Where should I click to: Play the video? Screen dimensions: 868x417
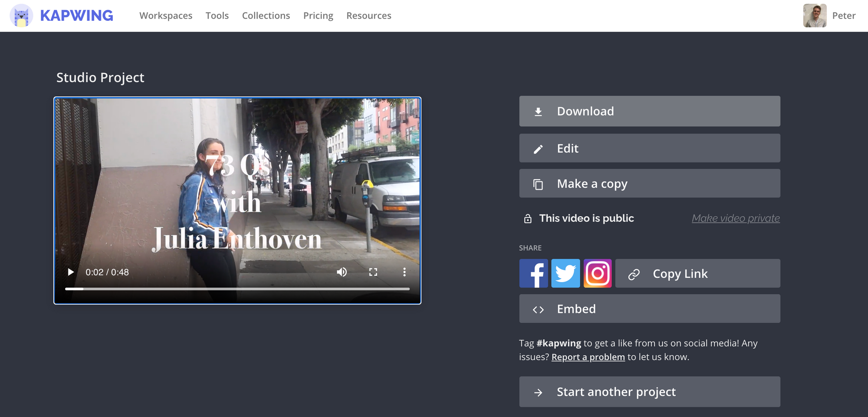[71, 272]
